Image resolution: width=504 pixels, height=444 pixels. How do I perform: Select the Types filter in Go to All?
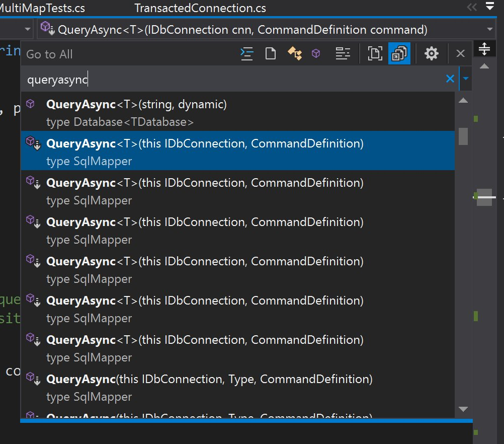click(x=295, y=53)
